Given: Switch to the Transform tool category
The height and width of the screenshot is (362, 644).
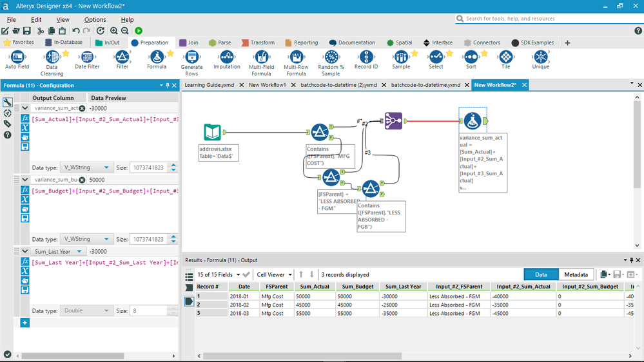Looking at the screenshot, I should click(x=258, y=43).
